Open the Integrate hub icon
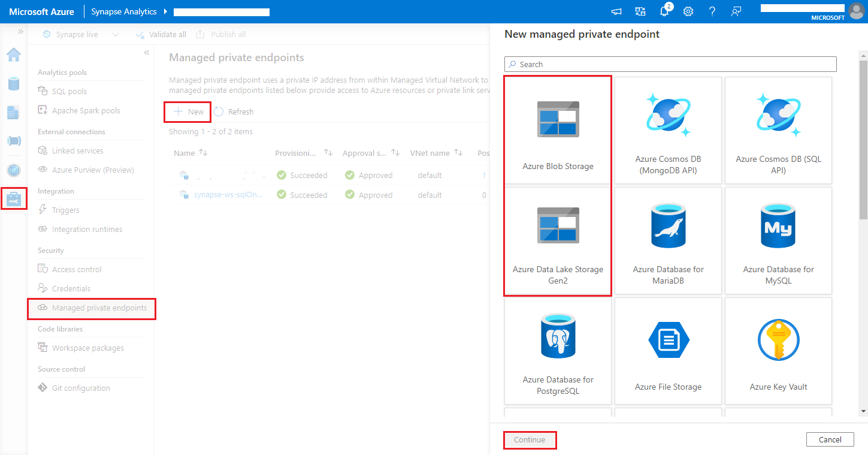This screenshot has height=455, width=868. 14,141
